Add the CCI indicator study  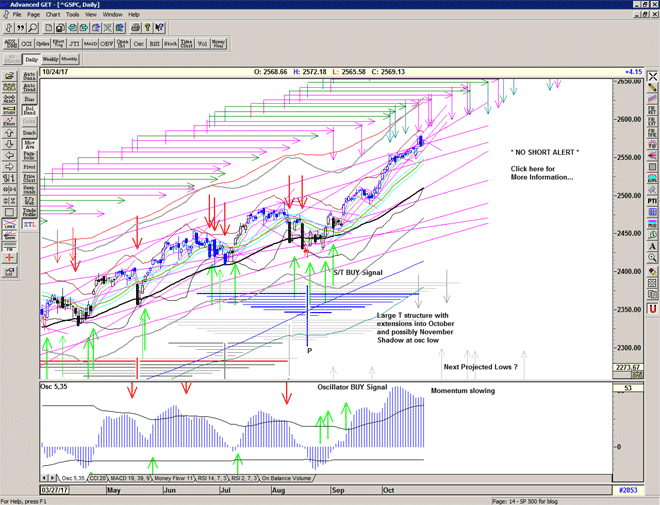(x=27, y=44)
